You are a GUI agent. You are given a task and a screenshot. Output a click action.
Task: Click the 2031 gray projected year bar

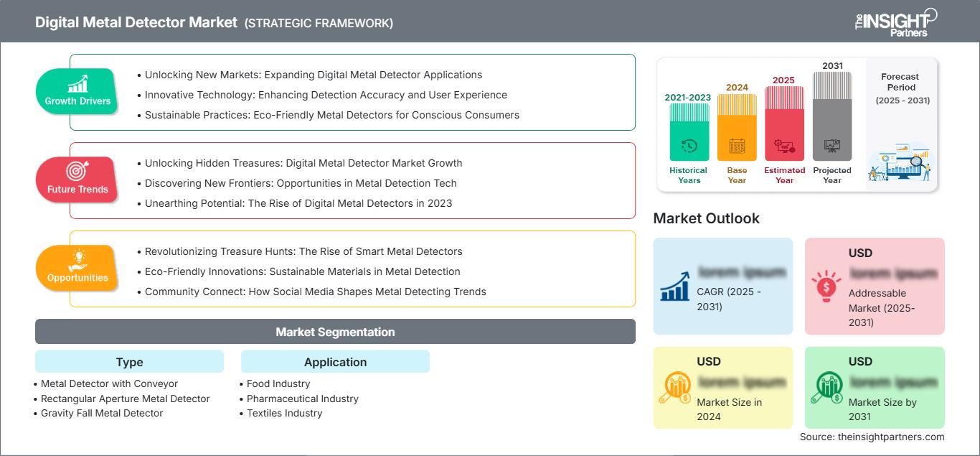pyautogui.click(x=832, y=116)
